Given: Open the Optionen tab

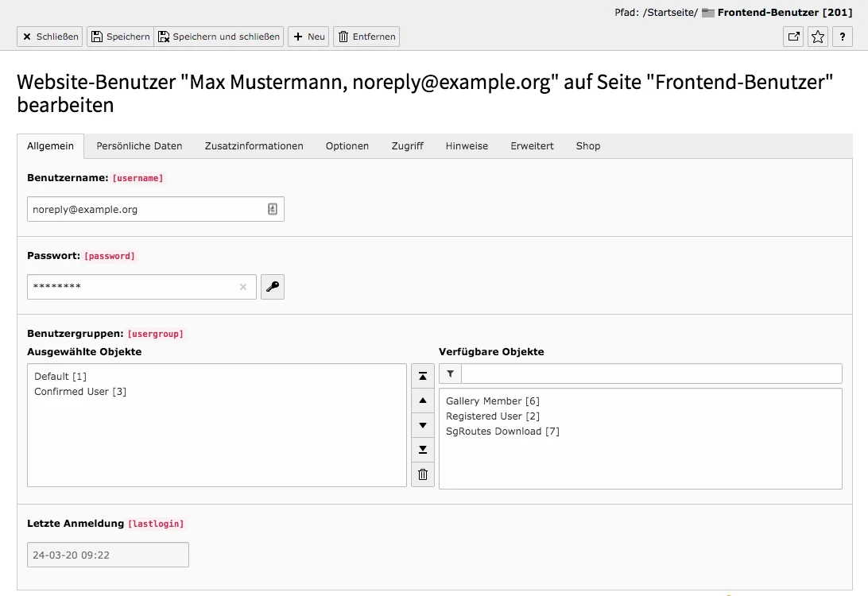Looking at the screenshot, I should 347,145.
